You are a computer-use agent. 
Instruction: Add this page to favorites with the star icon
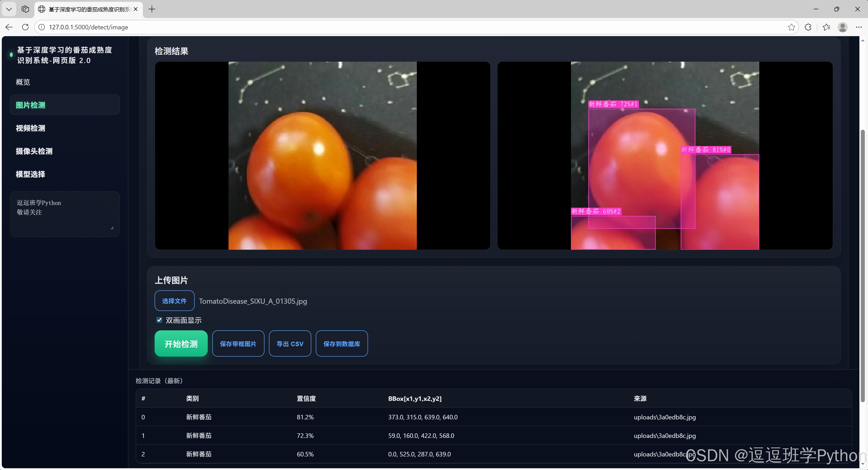tap(791, 27)
